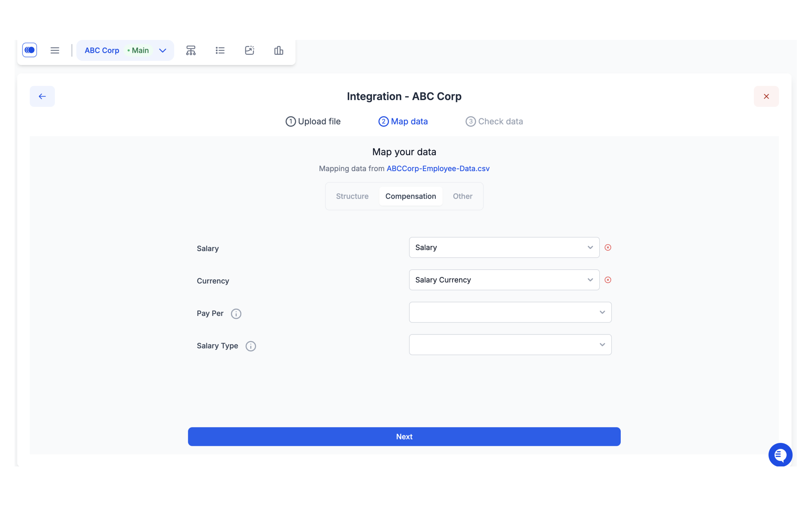The width and height of the screenshot is (812, 507).
Task: Click the hamburger menu icon
Action: coord(54,50)
